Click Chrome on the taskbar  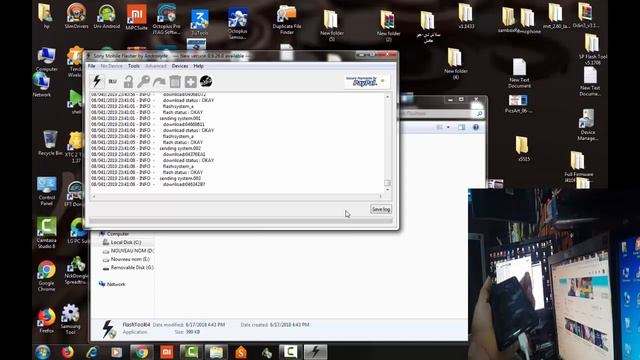point(142,351)
